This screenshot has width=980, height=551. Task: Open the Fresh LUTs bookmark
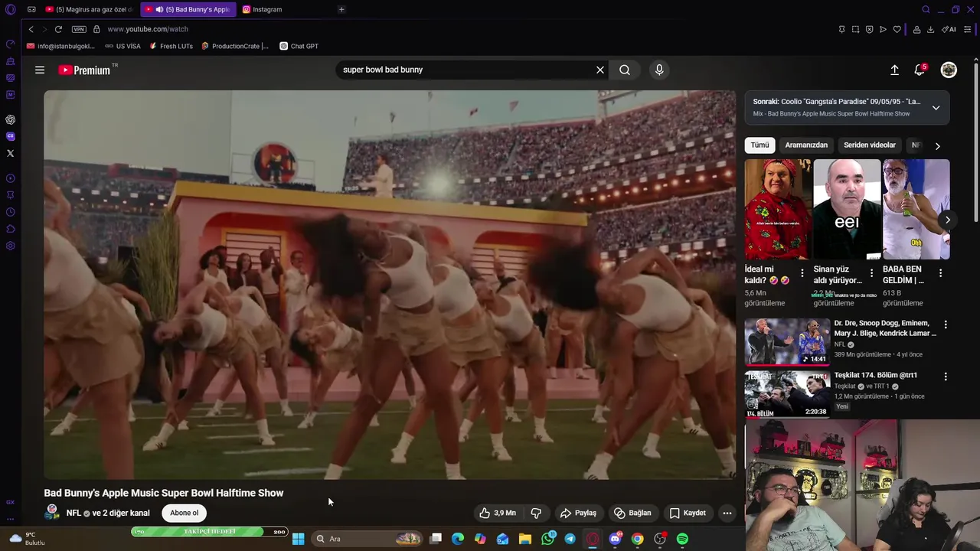171,46
